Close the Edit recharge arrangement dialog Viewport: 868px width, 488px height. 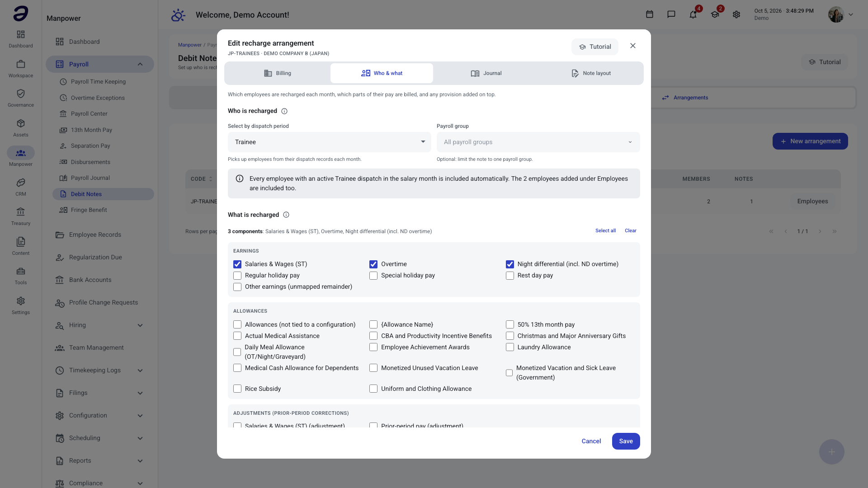(633, 46)
